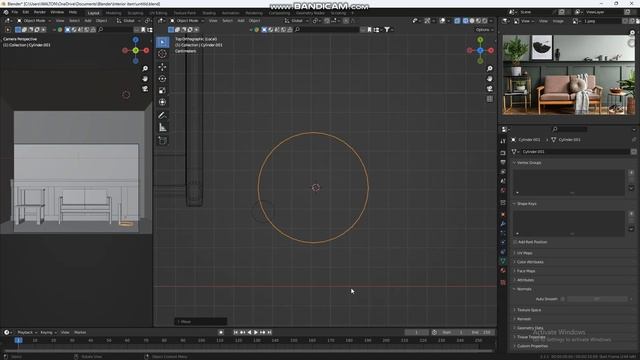Click the Cylinder.001 mesh name field

coord(575,151)
